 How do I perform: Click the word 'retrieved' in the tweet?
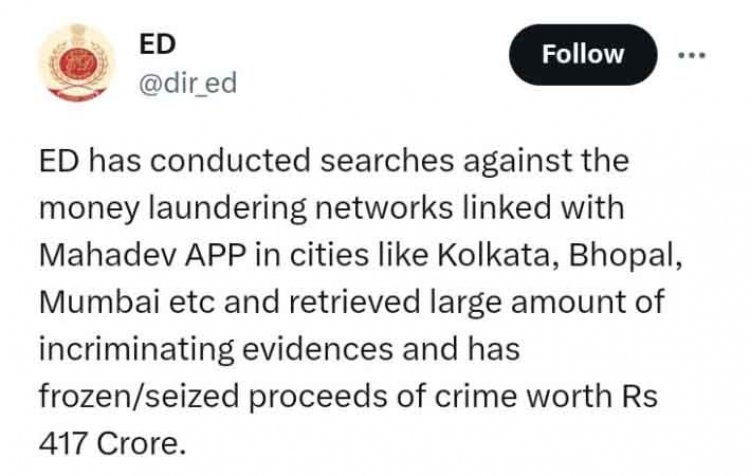pyautogui.click(x=354, y=302)
